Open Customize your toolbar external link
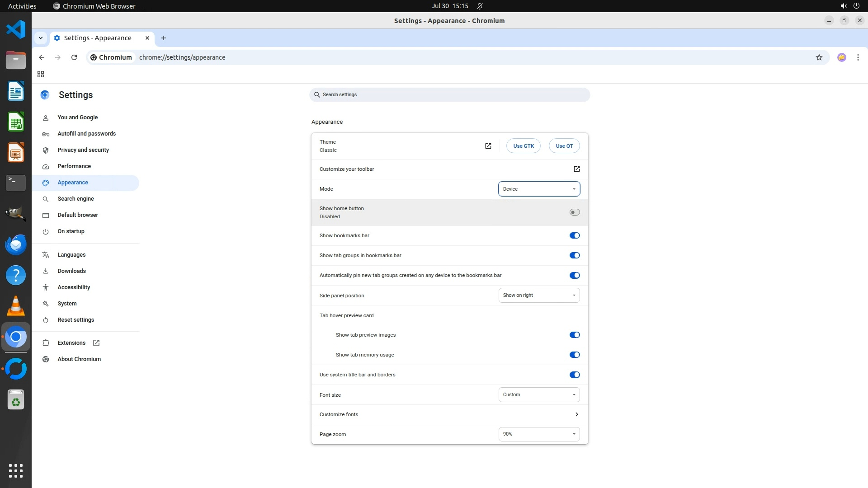 (x=576, y=169)
